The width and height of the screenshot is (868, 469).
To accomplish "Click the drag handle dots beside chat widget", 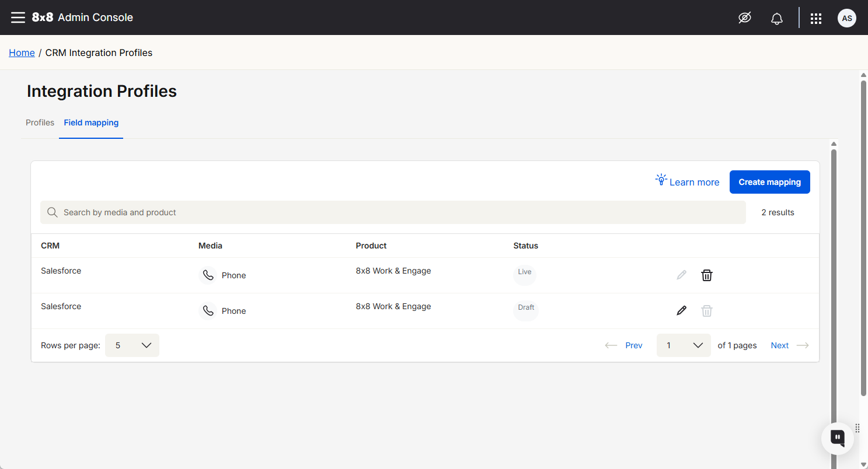I will click(857, 428).
